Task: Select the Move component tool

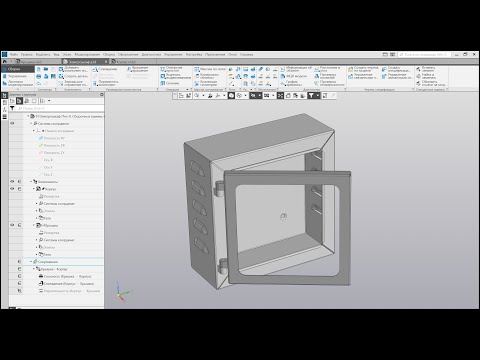Action: 105,83
